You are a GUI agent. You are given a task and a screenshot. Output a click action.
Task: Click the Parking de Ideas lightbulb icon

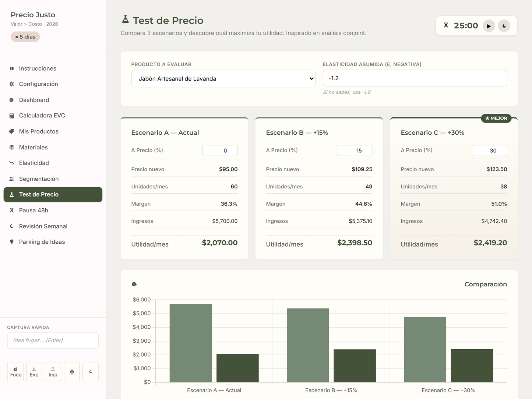[12, 242]
